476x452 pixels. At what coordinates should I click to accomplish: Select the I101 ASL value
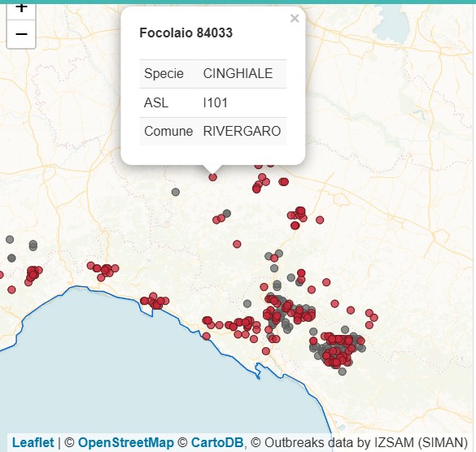pyautogui.click(x=216, y=102)
